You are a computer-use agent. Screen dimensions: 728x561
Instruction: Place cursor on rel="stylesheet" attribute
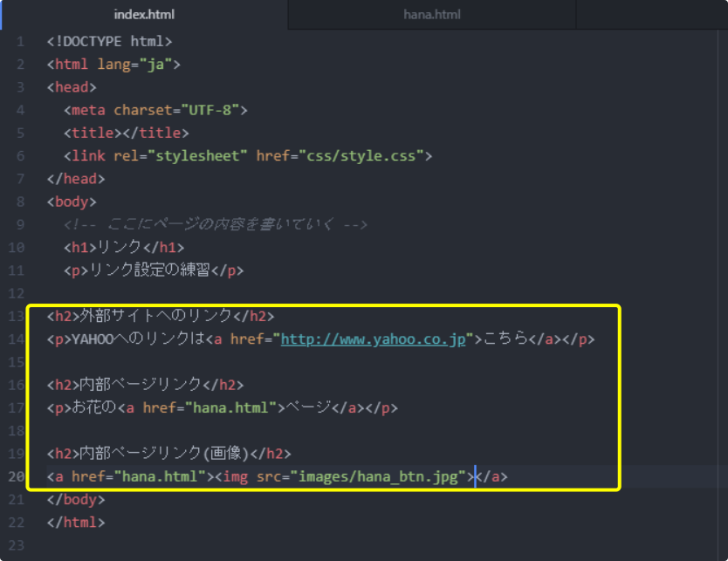tap(180, 156)
